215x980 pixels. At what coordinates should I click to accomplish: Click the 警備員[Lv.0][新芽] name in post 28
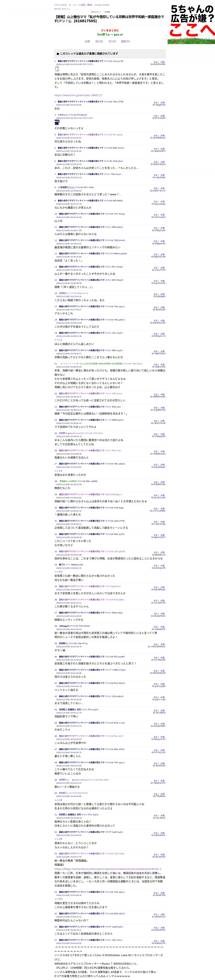[x=68, y=481]
